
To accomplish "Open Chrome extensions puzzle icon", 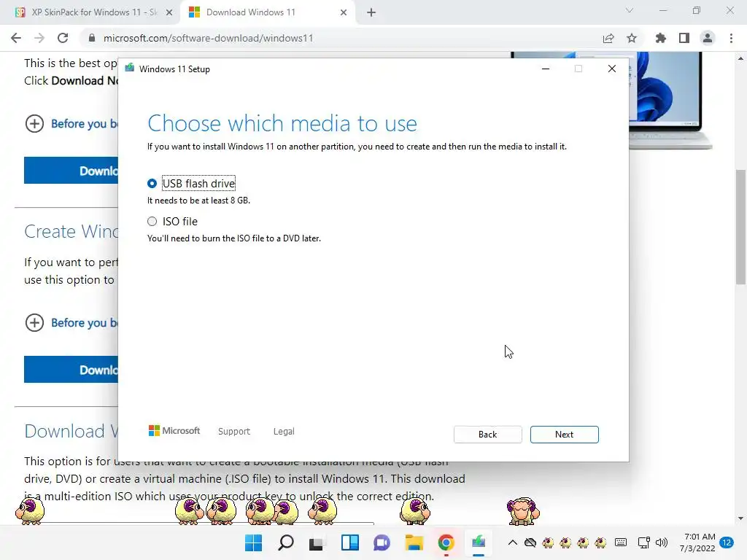I will 661,38.
